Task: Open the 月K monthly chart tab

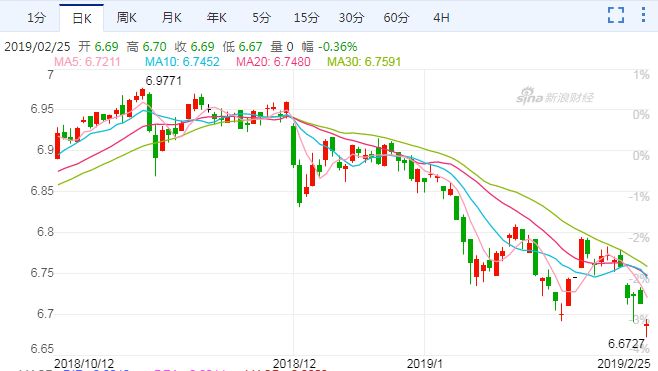Action: (172, 18)
